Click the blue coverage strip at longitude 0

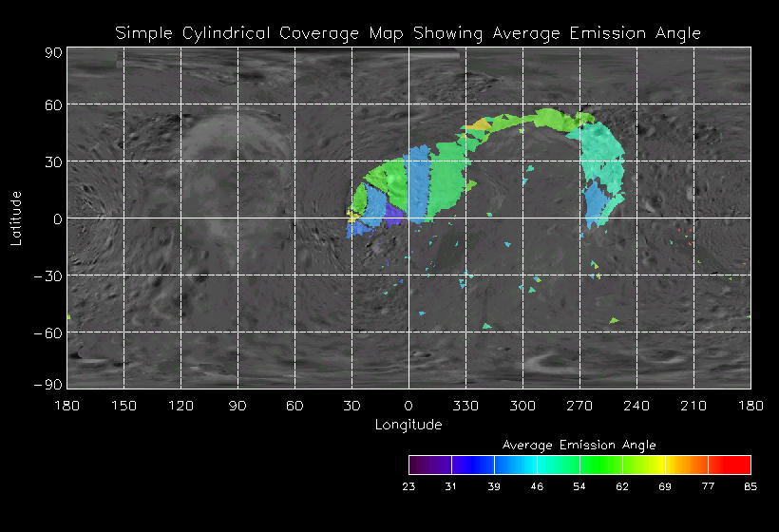[416, 180]
